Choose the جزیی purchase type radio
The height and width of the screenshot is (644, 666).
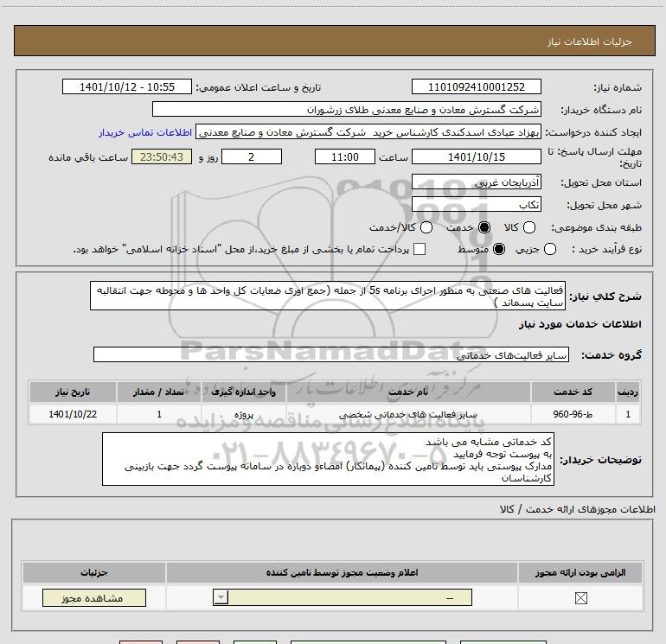[549, 249]
